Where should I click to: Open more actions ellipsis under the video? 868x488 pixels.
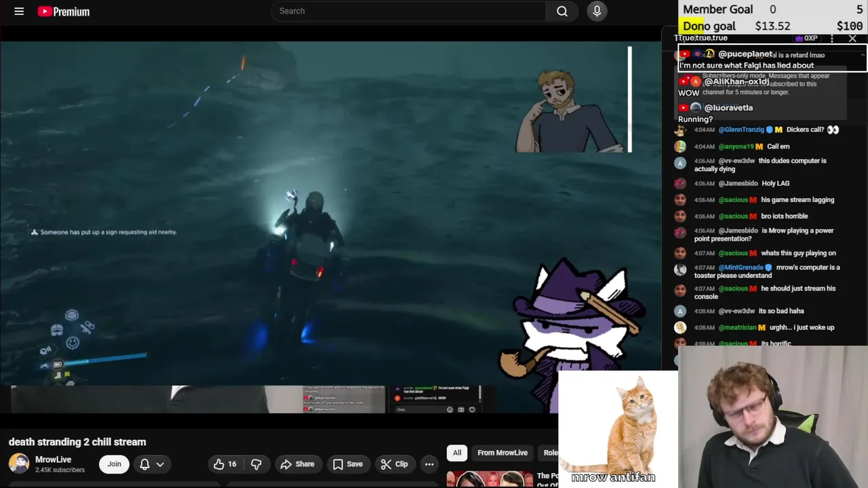point(429,464)
